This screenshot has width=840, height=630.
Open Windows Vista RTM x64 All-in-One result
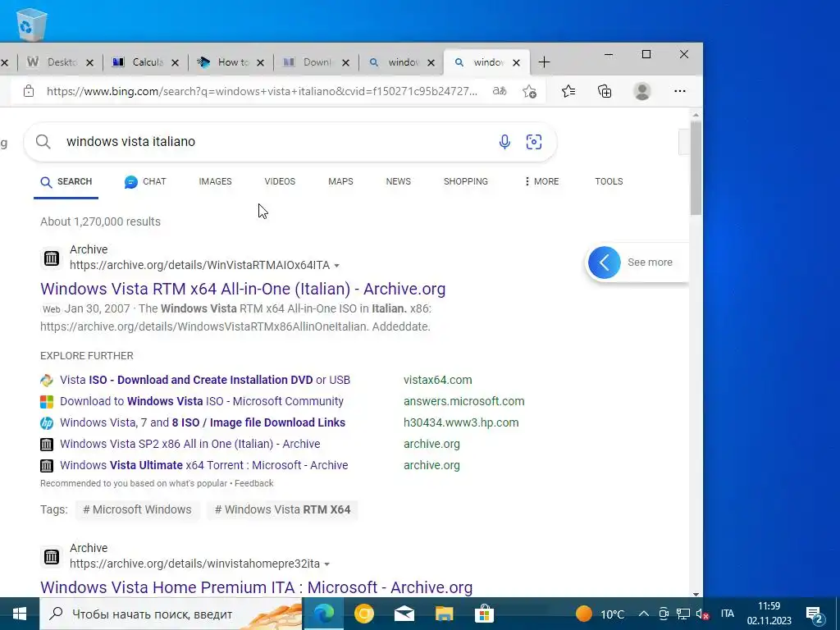pos(243,289)
